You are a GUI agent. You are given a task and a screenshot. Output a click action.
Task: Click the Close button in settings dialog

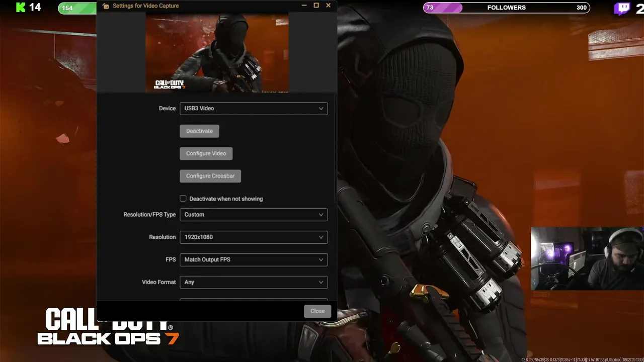[x=317, y=311]
